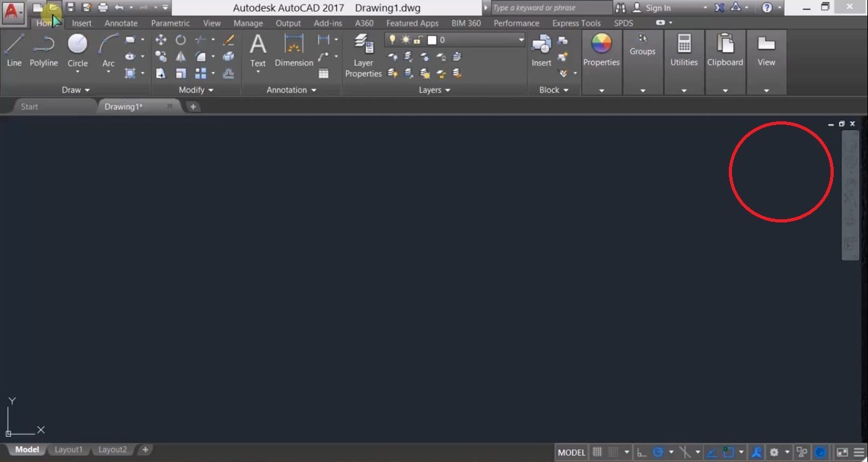Click the Plot printer icon

103,8
